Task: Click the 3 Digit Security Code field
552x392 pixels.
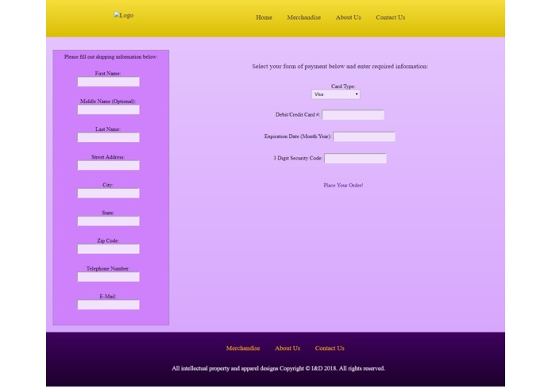Action: pyautogui.click(x=356, y=159)
